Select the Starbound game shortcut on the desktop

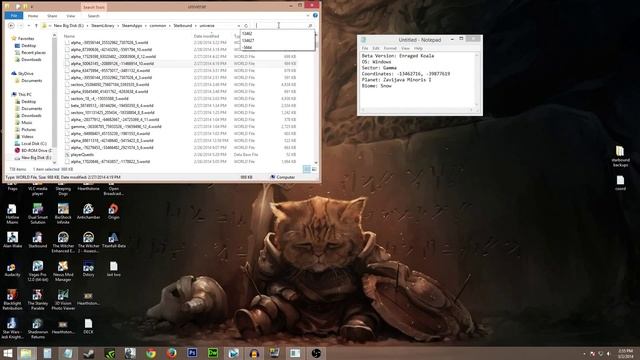(38, 240)
